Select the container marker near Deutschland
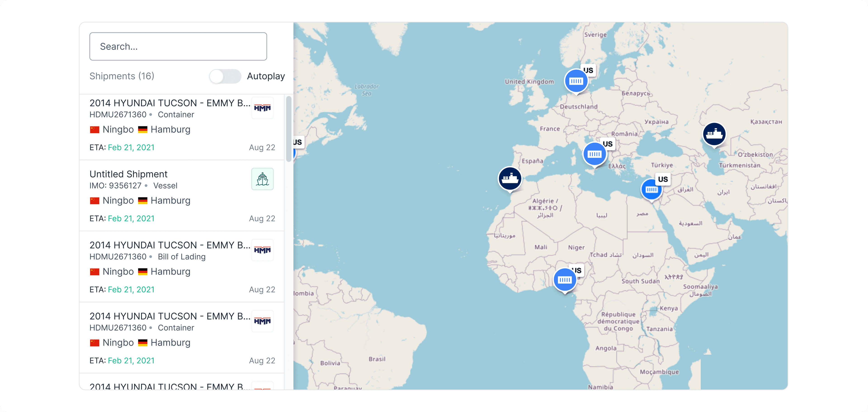The image size is (868, 412). coord(576,81)
